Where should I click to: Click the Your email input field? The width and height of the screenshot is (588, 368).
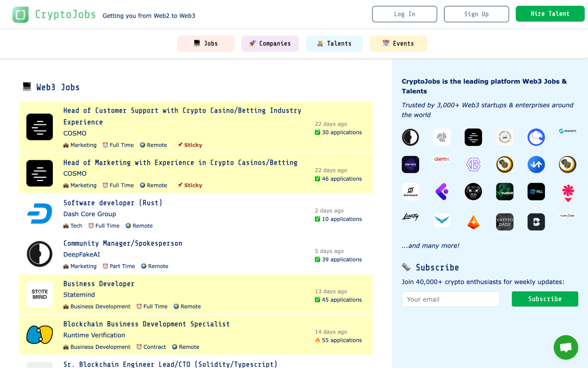(450, 299)
